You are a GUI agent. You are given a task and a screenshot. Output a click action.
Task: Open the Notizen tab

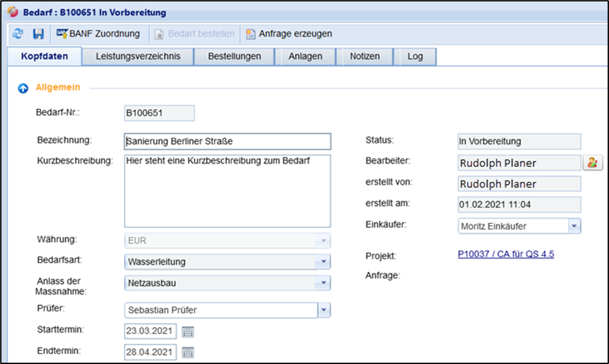point(364,56)
